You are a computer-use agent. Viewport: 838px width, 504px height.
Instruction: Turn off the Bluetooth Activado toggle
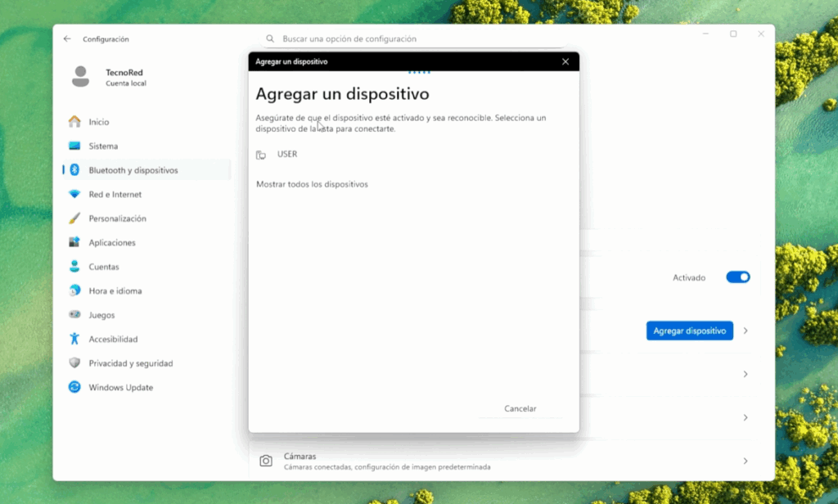tap(737, 277)
